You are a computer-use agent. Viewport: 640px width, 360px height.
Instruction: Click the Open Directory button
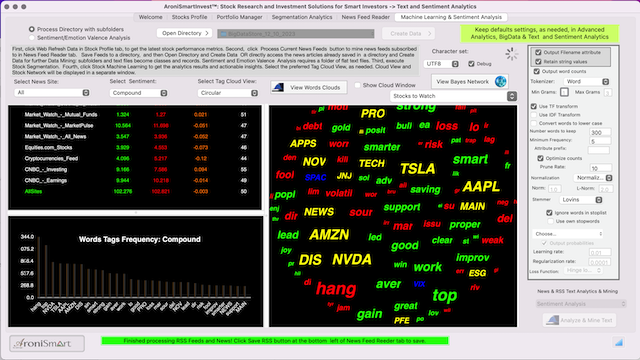click(184, 33)
